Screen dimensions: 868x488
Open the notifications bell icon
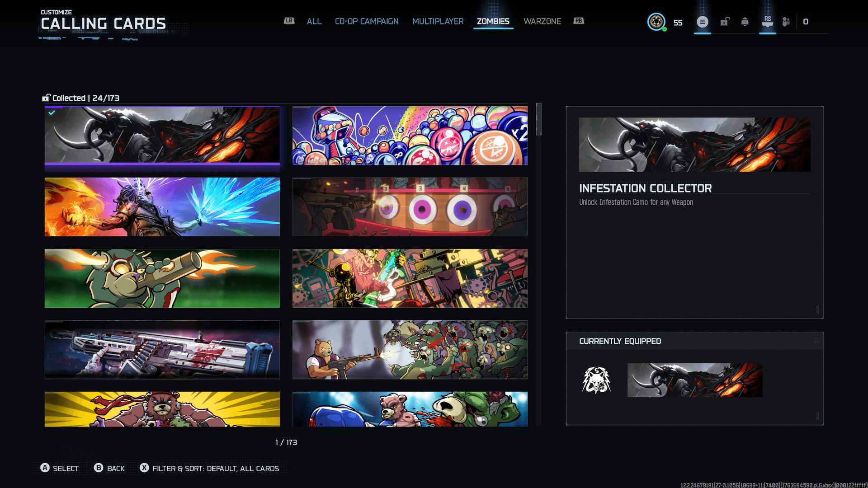click(745, 22)
